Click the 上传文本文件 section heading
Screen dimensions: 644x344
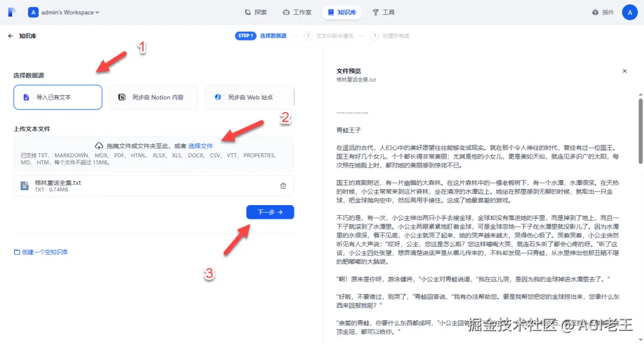(32, 129)
